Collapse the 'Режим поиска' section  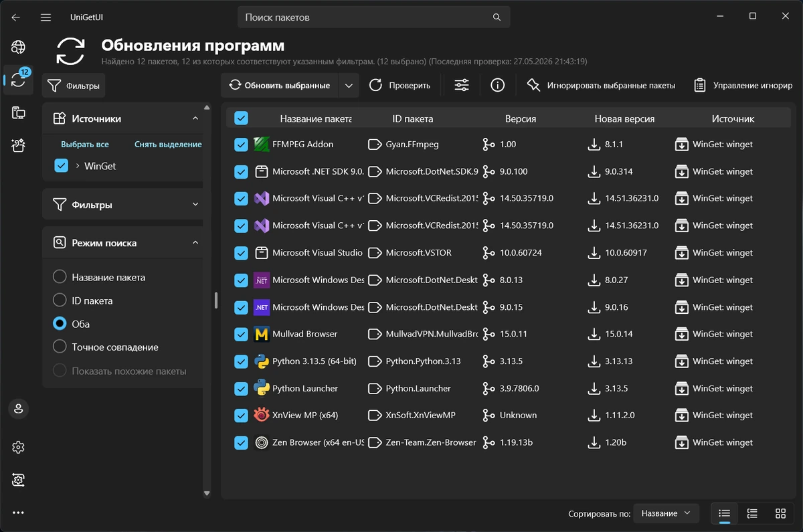pos(195,243)
